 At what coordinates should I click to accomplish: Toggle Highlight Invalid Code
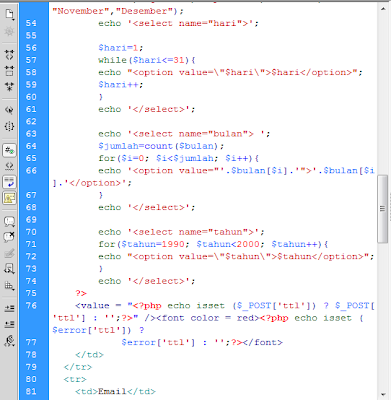pyautogui.click(x=9, y=166)
